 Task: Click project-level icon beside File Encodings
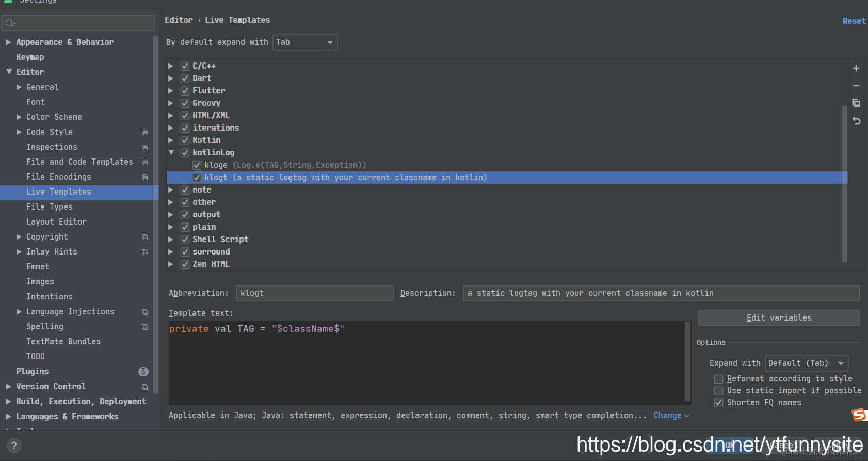(x=144, y=177)
